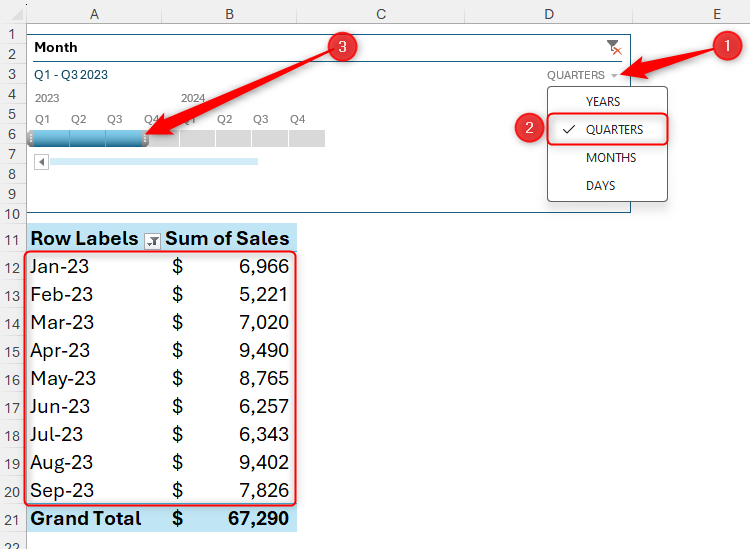Select row header 21

click(x=12, y=519)
